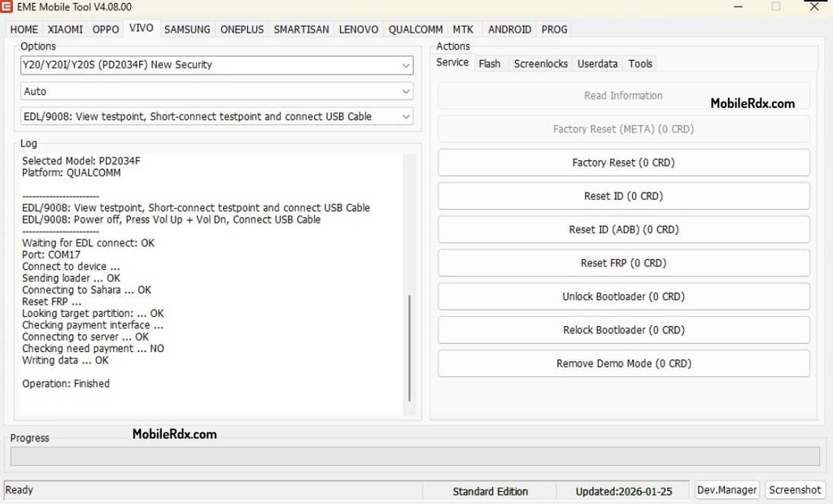833x504 pixels.
Task: Open the Userdata actions tab
Action: tap(597, 63)
